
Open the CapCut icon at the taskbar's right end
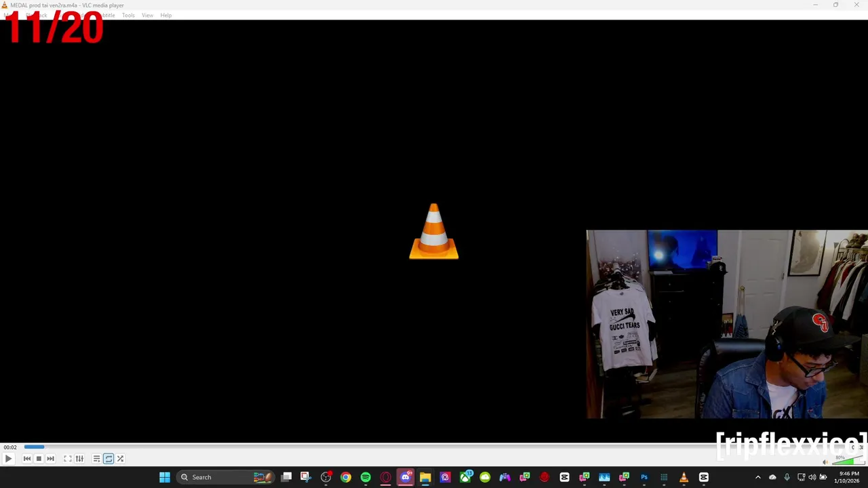pos(704,477)
